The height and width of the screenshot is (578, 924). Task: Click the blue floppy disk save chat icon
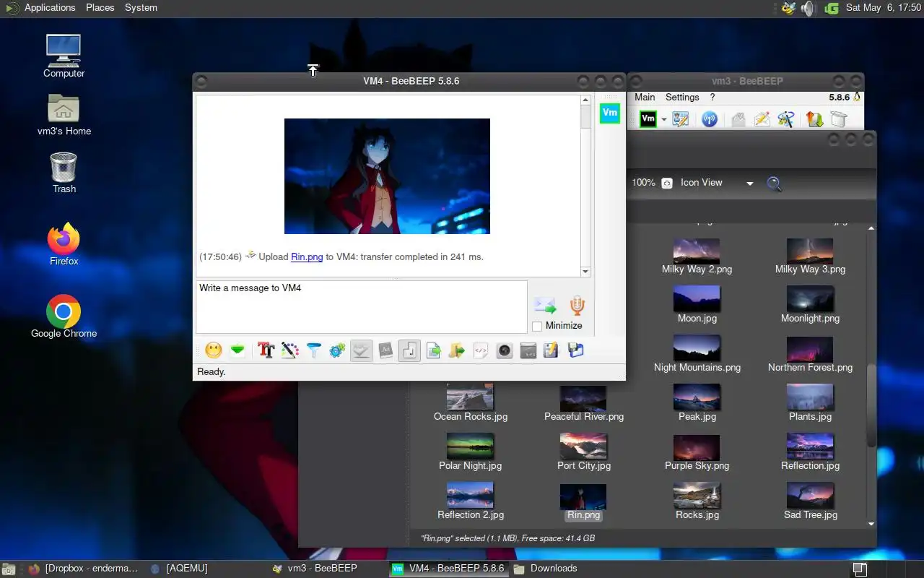(575, 350)
